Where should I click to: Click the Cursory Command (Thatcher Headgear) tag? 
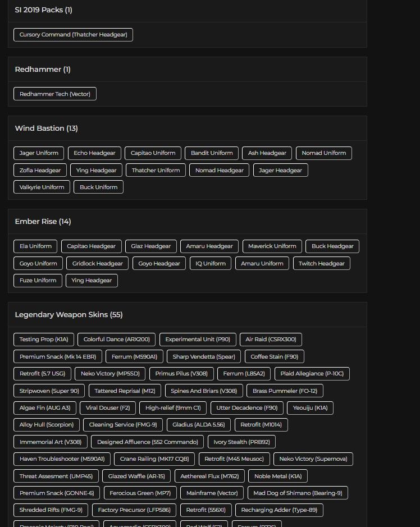(73, 35)
